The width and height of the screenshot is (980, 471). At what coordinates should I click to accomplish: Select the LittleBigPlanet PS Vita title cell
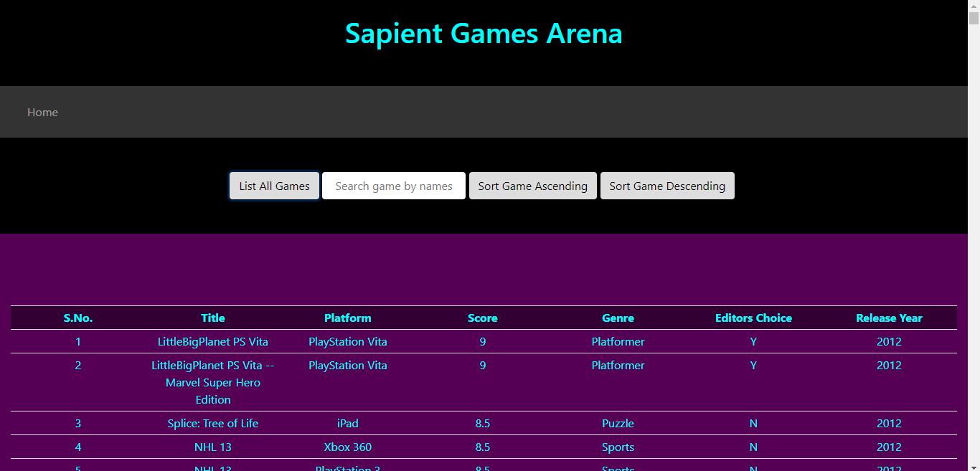(x=213, y=341)
